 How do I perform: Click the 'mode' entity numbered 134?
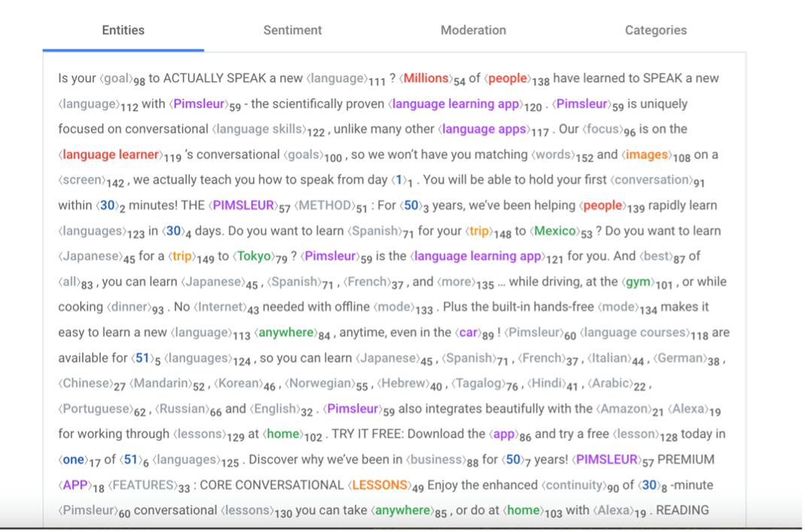click(x=617, y=307)
